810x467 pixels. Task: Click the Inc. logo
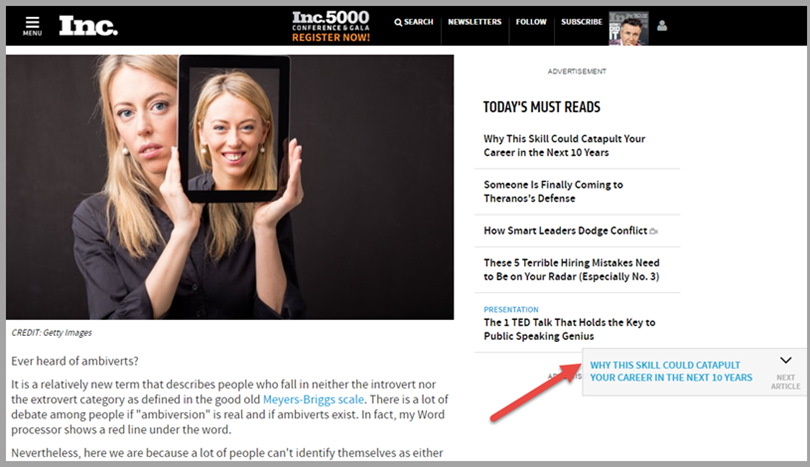pos(88,25)
